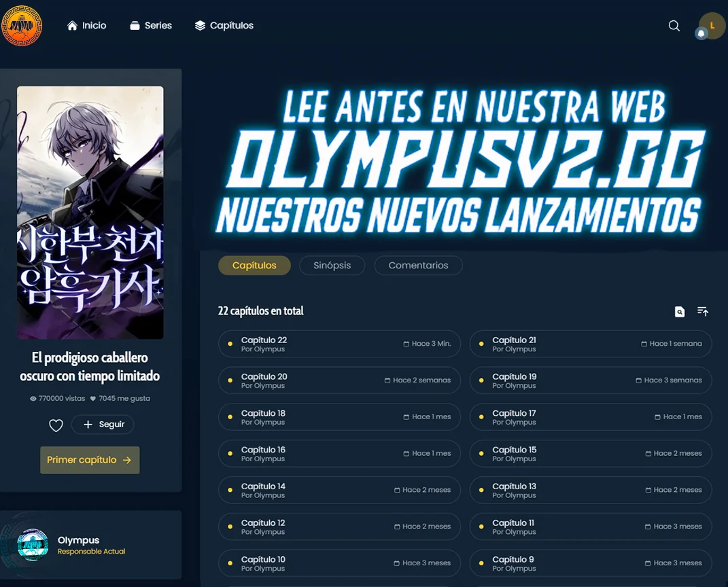Click the user profile avatar

[713, 24]
